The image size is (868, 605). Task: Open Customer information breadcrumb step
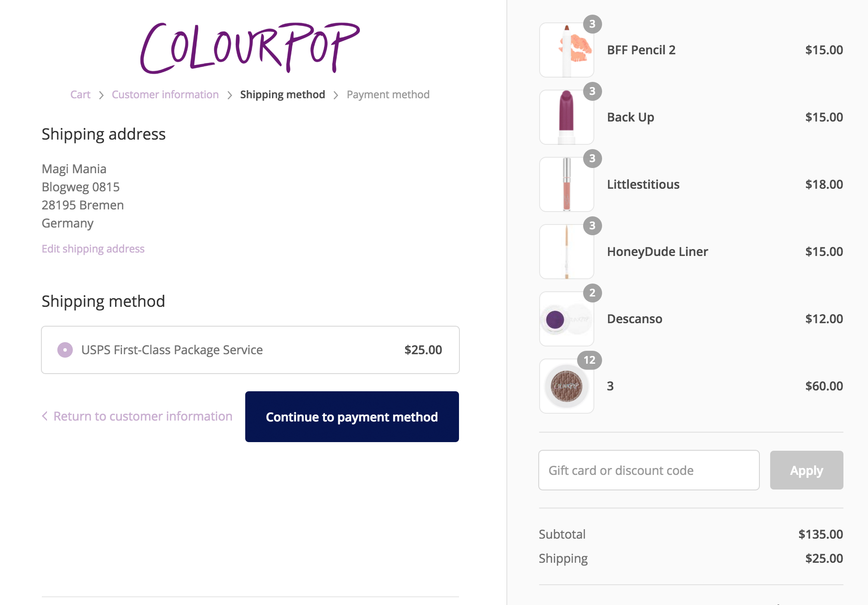(165, 95)
